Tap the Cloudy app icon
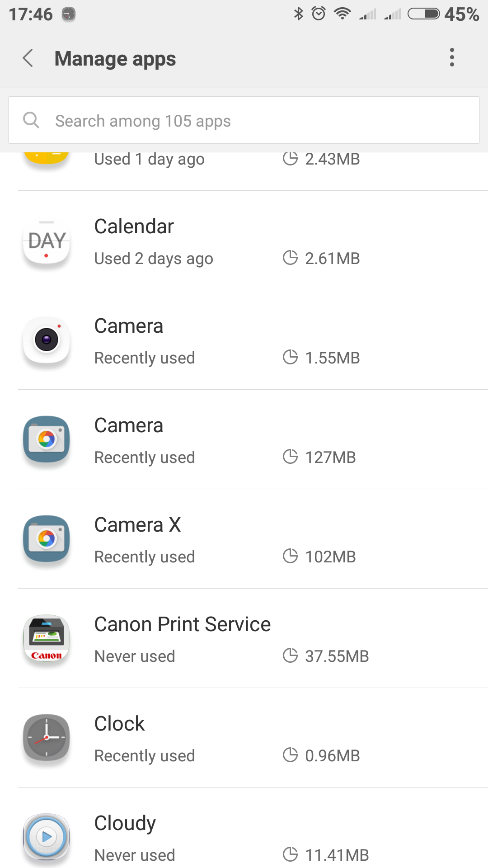Viewport: 488px width, 868px height. coord(47,837)
